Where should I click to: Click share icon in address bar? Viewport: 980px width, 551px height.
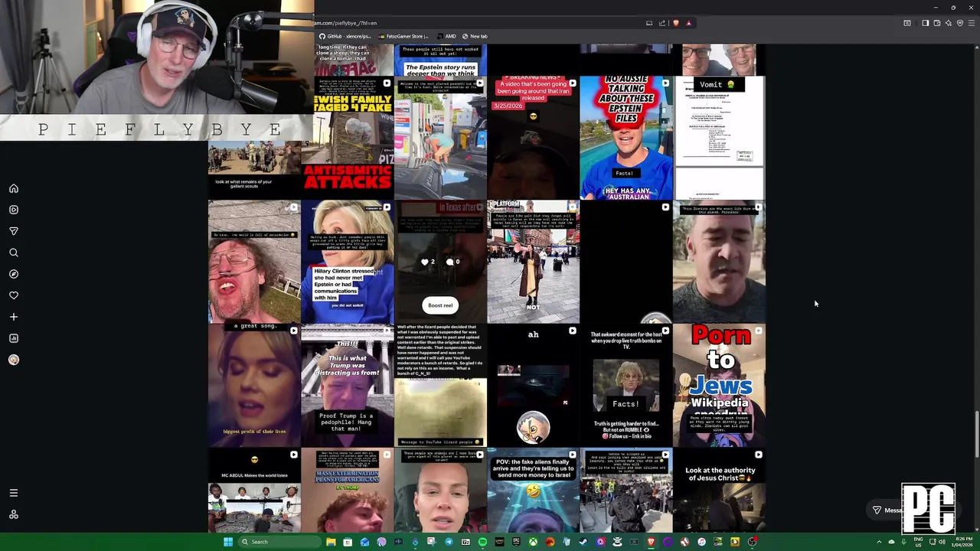pos(662,23)
